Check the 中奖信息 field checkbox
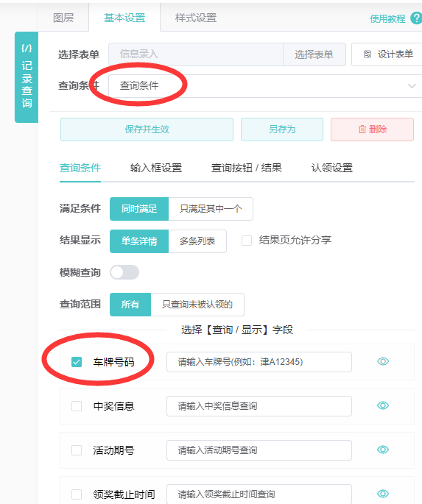Image resolution: width=422 pixels, height=504 pixels. (x=77, y=406)
